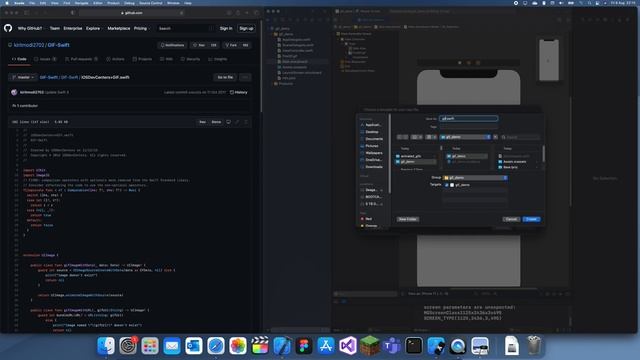The width and height of the screenshot is (640, 360).
Task: Click New Folder in the save dialog
Action: point(408,219)
